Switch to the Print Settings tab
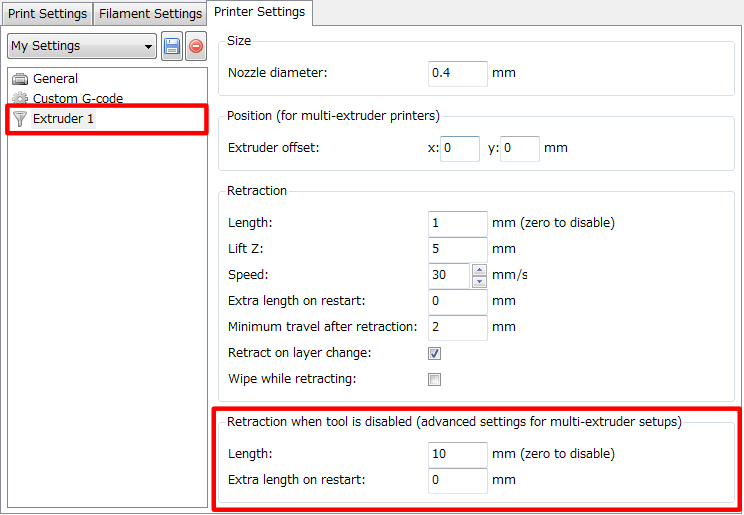This screenshot has width=744, height=515. point(47,14)
